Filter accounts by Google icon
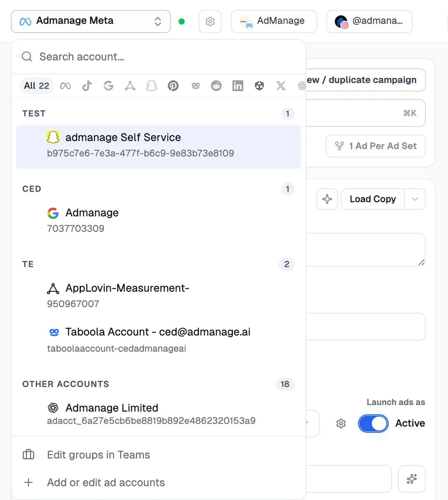 (108, 86)
